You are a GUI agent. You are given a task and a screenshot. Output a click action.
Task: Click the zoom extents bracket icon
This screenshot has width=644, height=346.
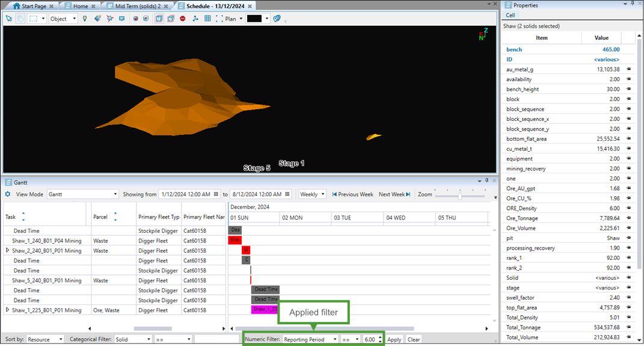click(x=219, y=19)
